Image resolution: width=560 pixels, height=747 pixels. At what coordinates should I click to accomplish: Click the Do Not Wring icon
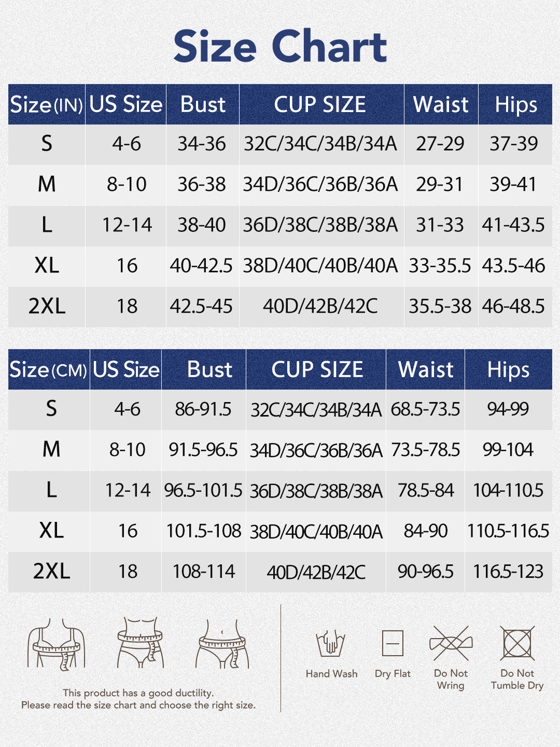451,644
